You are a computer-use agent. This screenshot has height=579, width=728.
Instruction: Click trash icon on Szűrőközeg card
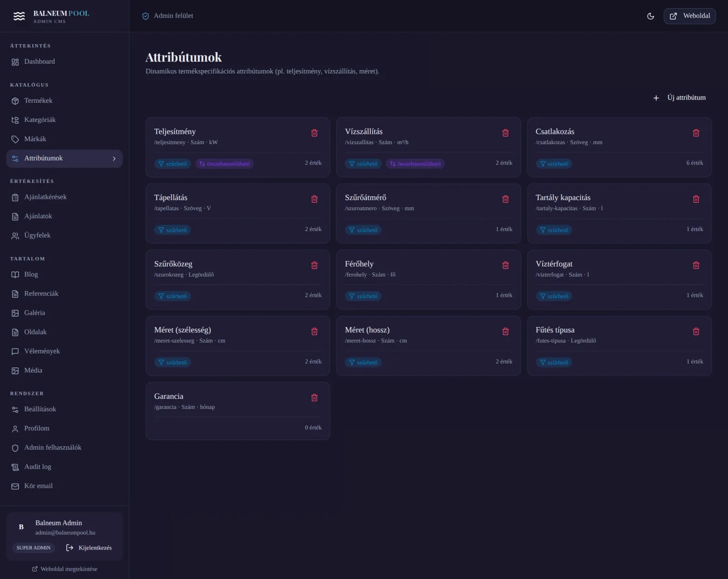pos(314,265)
